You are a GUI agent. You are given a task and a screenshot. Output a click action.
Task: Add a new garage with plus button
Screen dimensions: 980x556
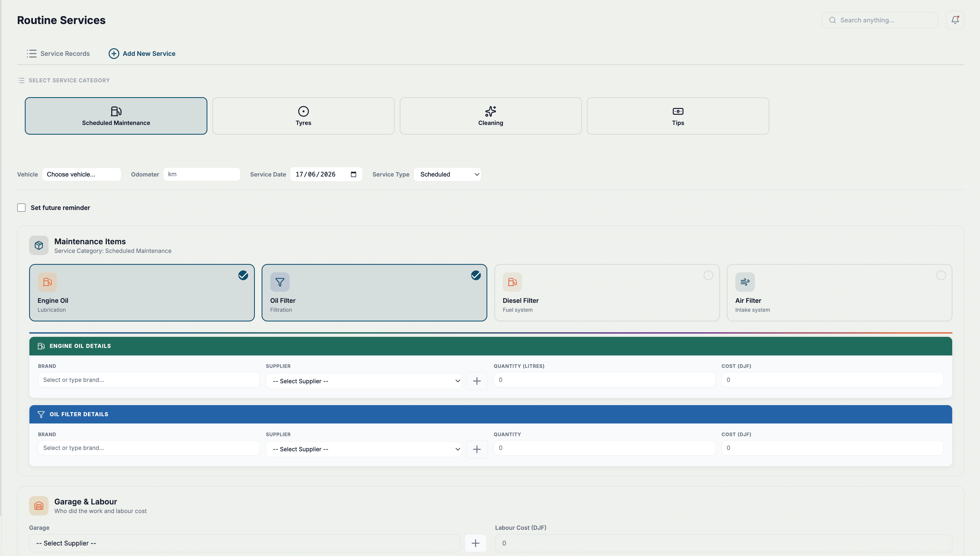(x=475, y=543)
